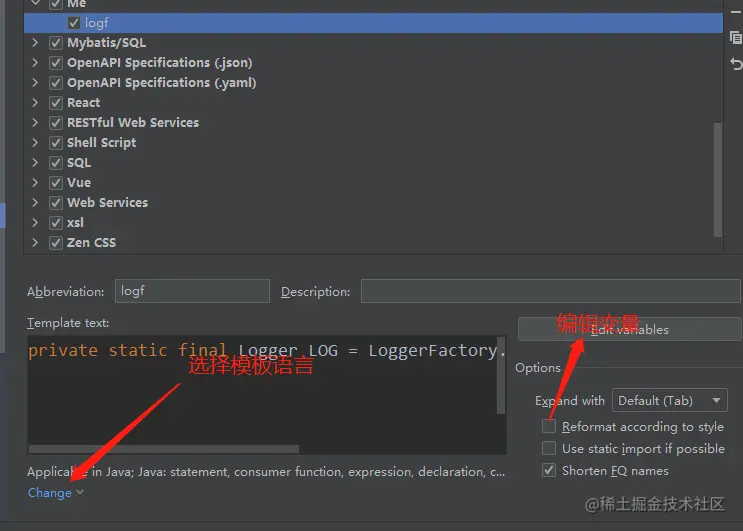Select the logf template row
Screen dimensions: 743x531
373,23
